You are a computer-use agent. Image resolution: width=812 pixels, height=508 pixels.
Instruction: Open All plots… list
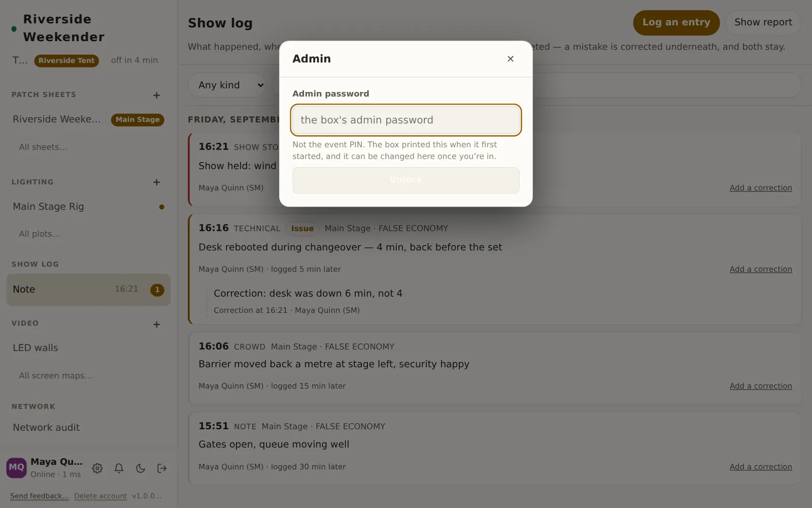tap(40, 234)
